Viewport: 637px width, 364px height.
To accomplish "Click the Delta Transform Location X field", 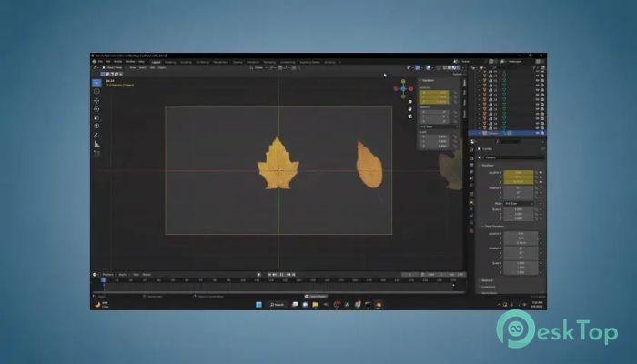I will 521,234.
